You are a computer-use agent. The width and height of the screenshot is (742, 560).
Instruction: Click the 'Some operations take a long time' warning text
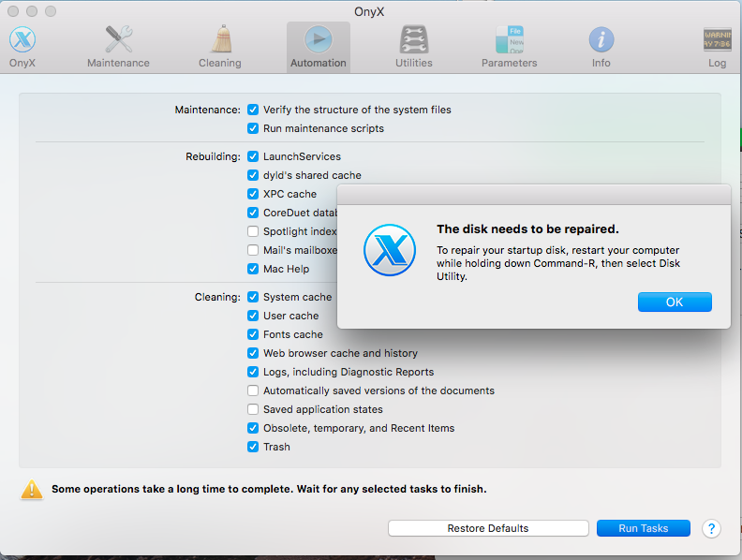[x=269, y=489]
